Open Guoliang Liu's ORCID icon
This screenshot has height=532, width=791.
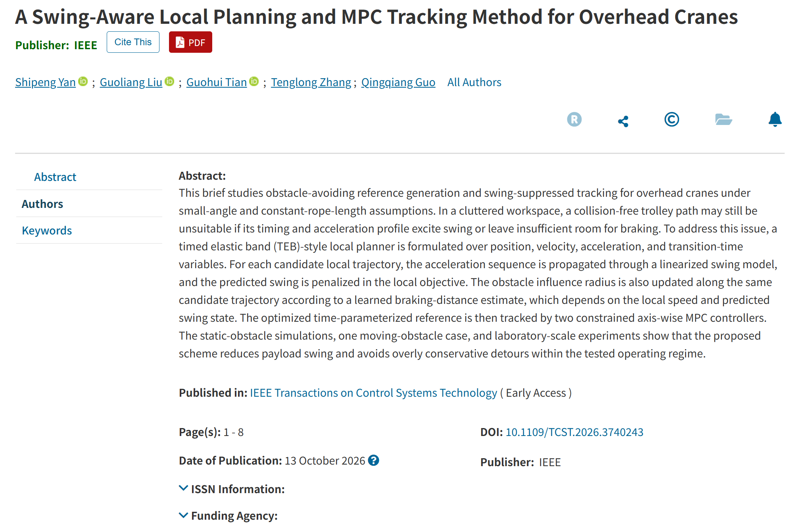tap(169, 81)
